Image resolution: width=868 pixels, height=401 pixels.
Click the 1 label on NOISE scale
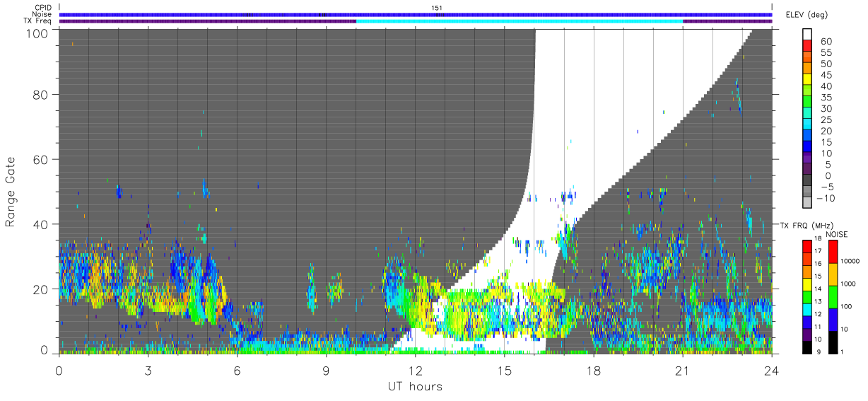pos(841,351)
